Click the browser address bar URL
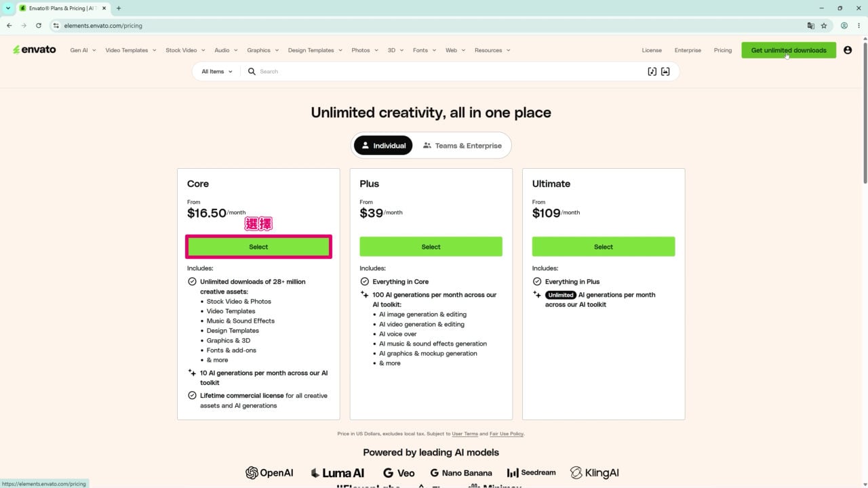This screenshot has width=868, height=488. point(103,26)
